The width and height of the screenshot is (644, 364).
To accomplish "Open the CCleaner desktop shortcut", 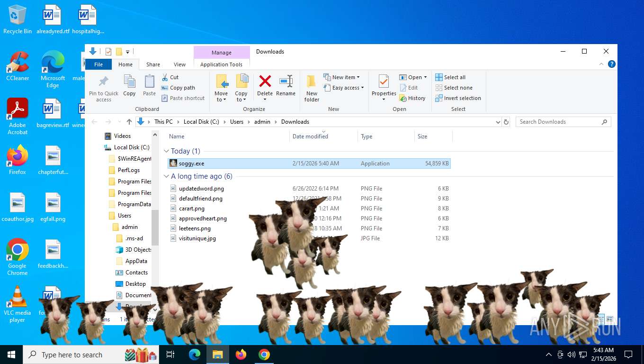I will point(18,66).
